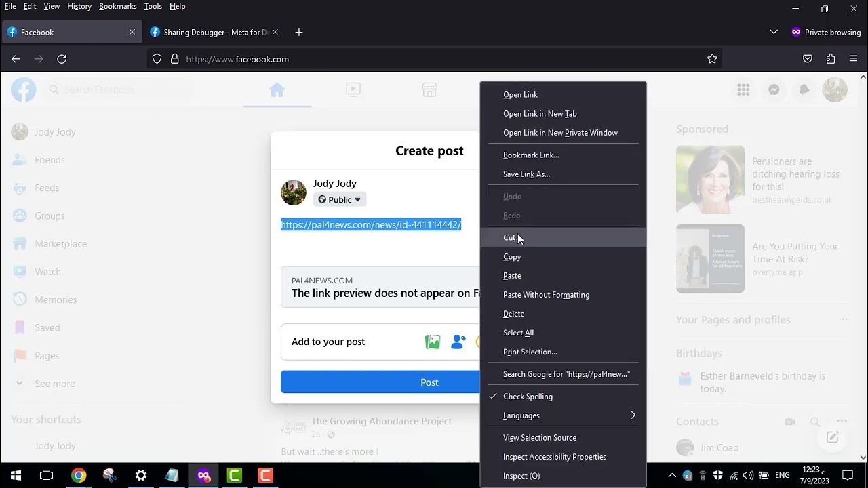Start a new message in Contacts
This screenshot has width=868, height=488.
click(x=832, y=437)
